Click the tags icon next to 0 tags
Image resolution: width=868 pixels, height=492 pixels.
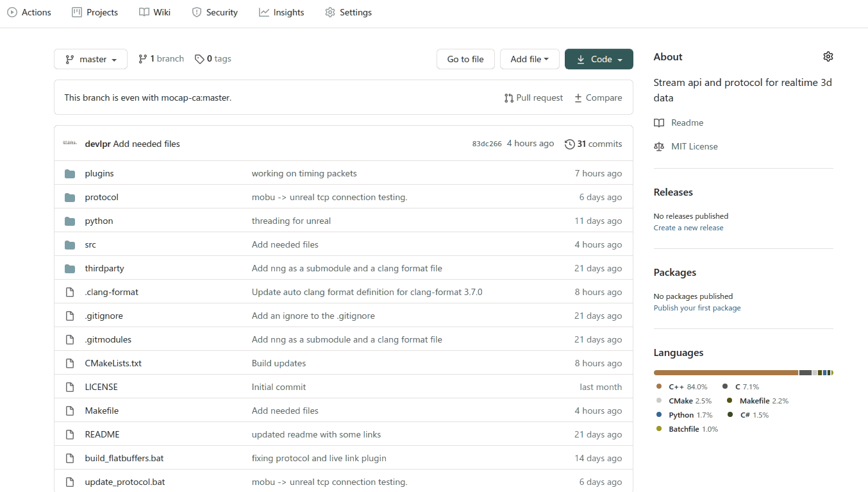click(x=199, y=59)
